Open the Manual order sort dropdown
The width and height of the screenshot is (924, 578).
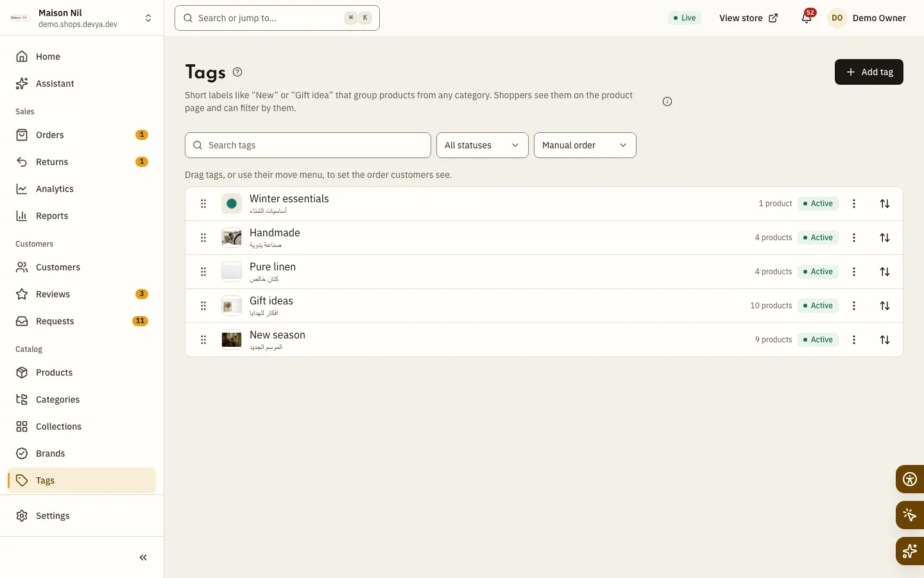click(x=585, y=145)
